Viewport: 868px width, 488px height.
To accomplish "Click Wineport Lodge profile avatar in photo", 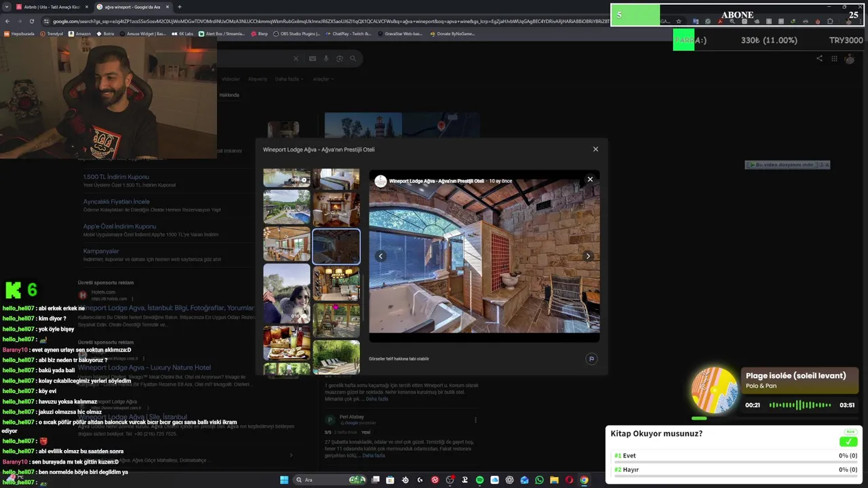I will pyautogui.click(x=380, y=181).
